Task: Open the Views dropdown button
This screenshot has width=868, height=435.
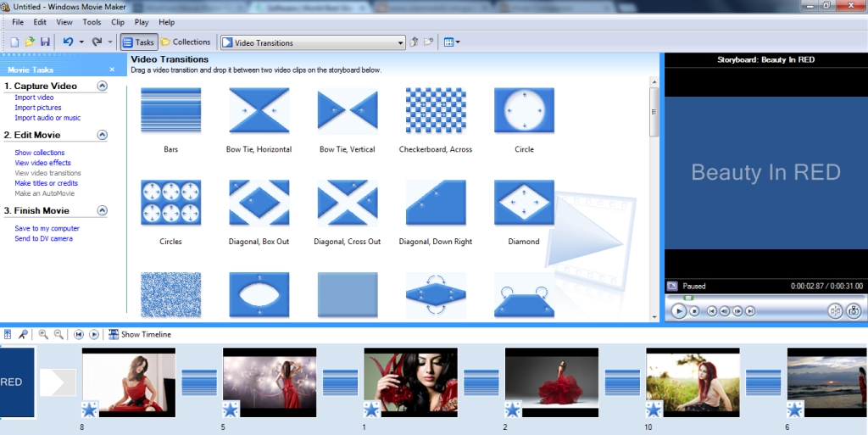Action: pos(452,42)
